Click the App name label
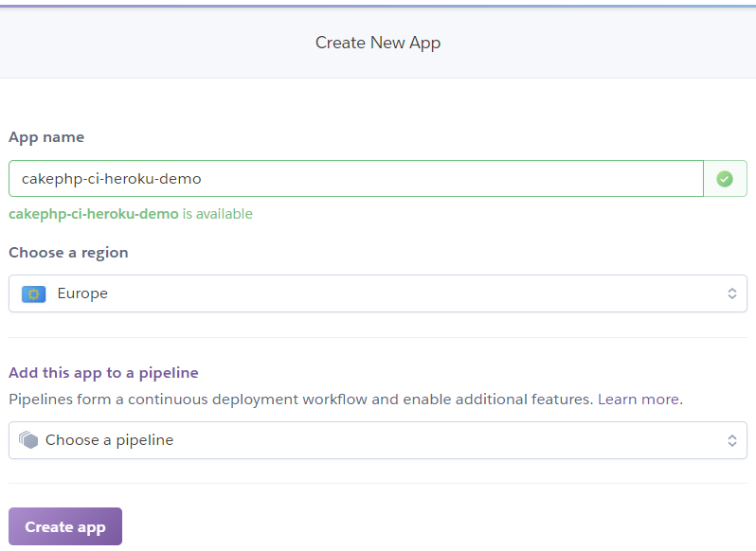The width and height of the screenshot is (756, 551). pyautogui.click(x=46, y=137)
